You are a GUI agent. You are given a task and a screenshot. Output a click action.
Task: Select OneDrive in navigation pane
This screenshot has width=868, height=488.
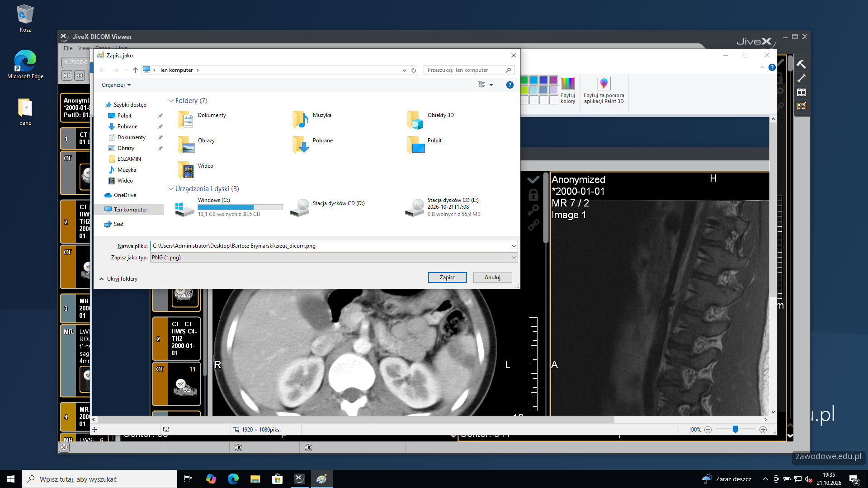tap(125, 195)
